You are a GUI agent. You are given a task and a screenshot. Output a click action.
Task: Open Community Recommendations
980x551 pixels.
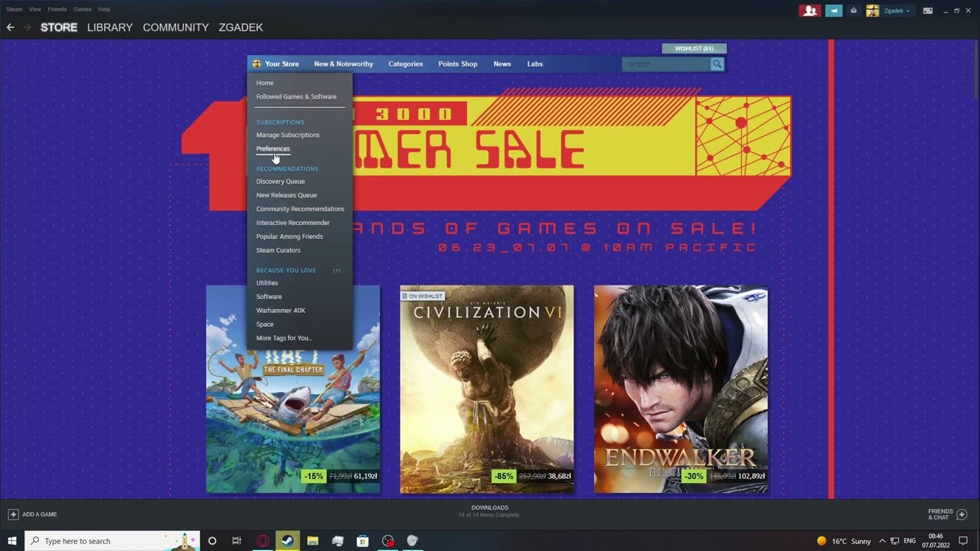300,209
